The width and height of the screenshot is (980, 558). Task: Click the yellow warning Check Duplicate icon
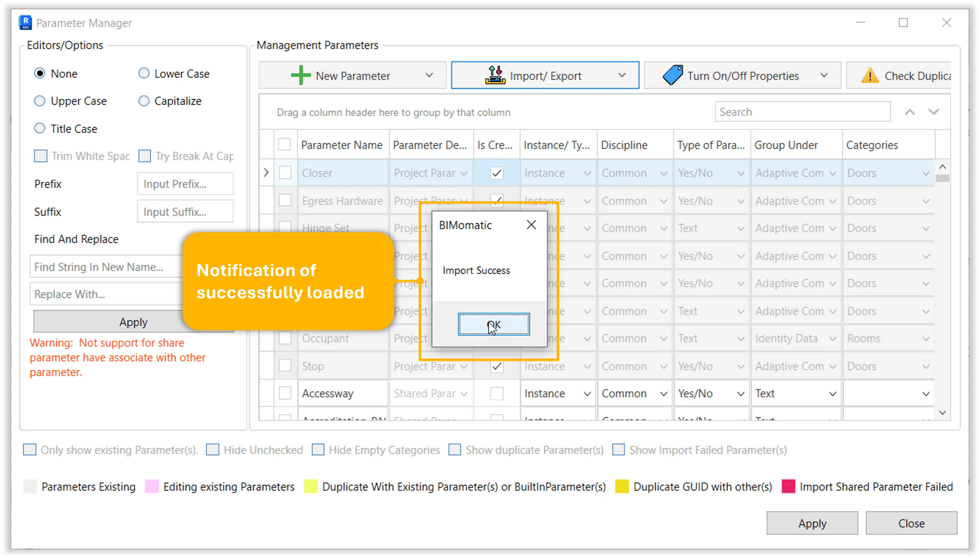pos(870,75)
